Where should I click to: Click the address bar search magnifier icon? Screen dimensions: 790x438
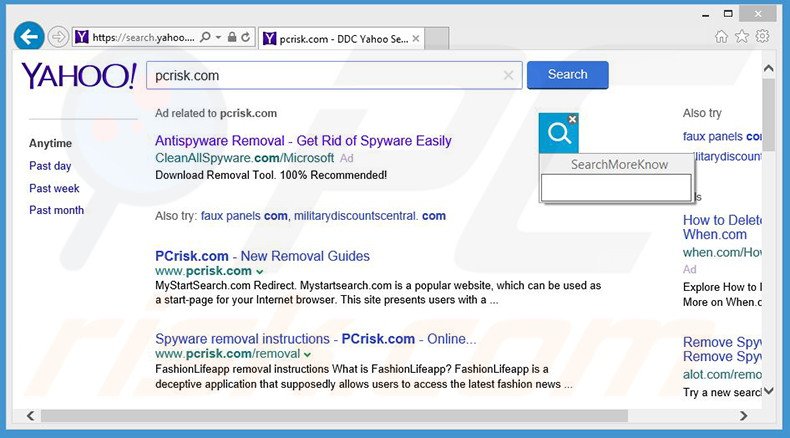[205, 37]
